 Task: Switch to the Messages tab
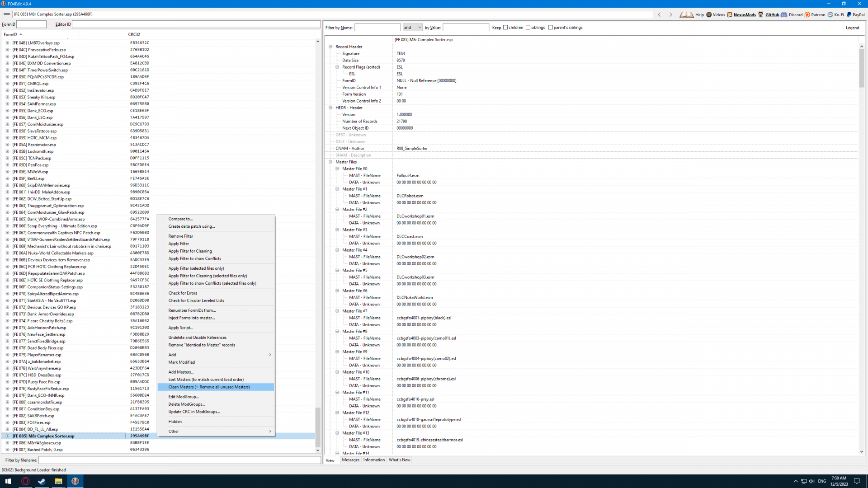point(350,460)
